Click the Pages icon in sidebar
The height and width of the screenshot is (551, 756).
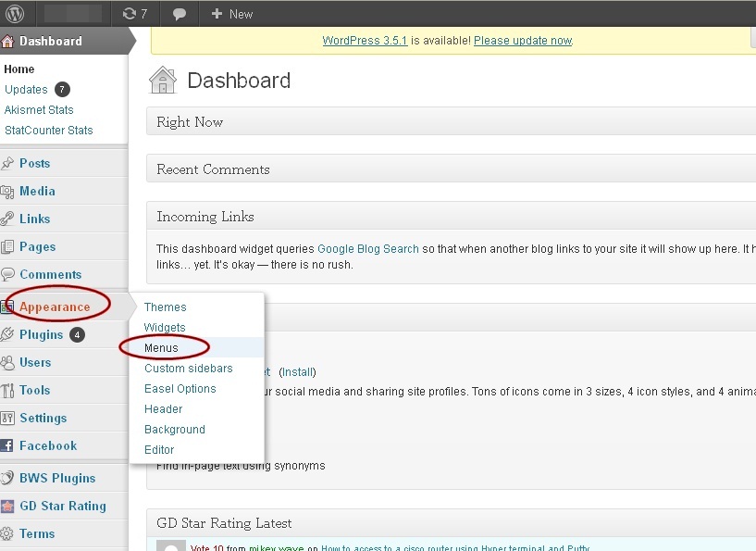pos(7,247)
